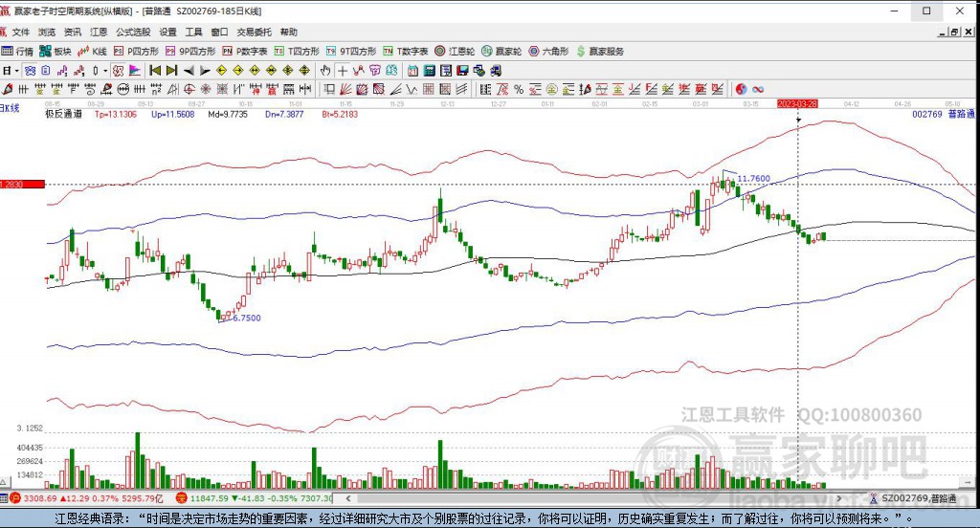
Task: Click the SZ002769 普路通 status bar entry
Action: (x=919, y=498)
